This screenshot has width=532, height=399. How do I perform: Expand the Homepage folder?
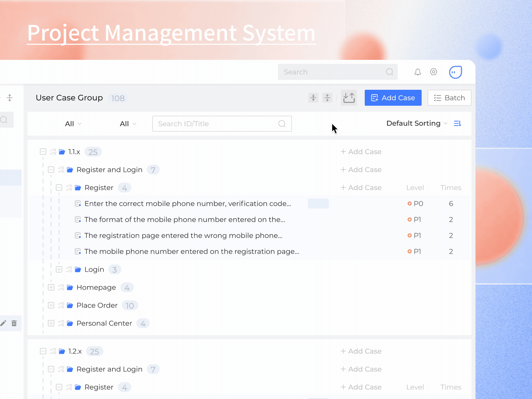click(51, 287)
